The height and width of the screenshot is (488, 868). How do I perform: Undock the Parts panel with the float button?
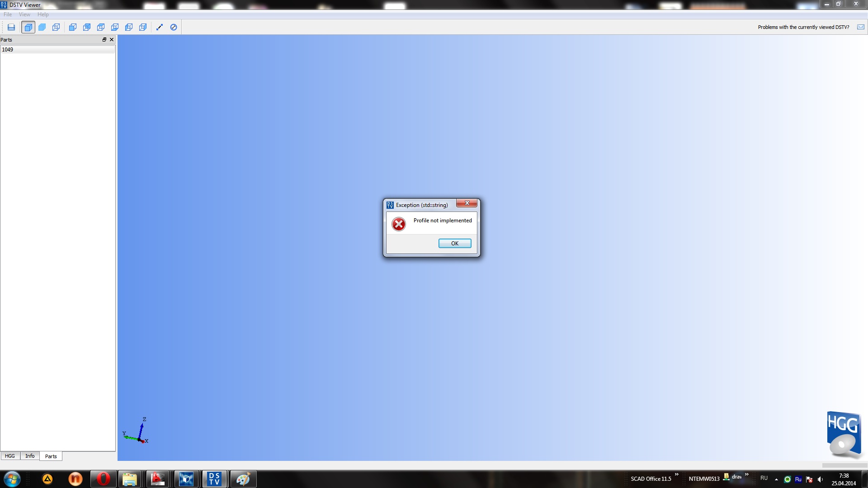104,40
